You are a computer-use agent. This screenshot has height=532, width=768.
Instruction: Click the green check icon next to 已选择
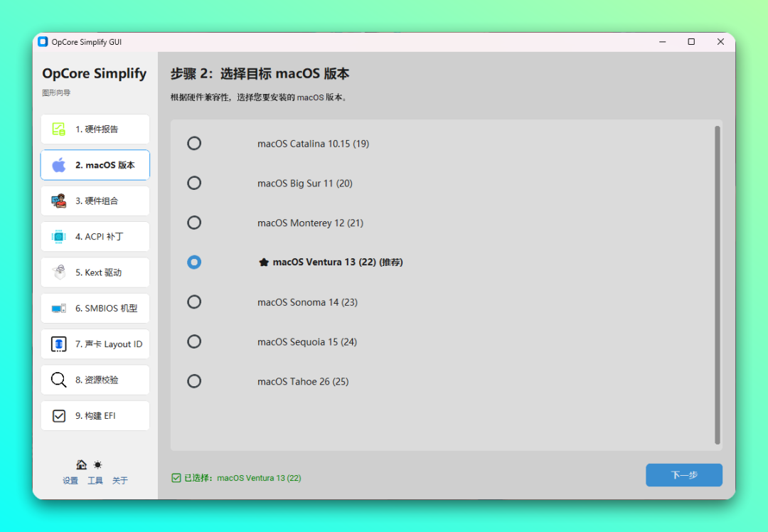[x=176, y=478]
